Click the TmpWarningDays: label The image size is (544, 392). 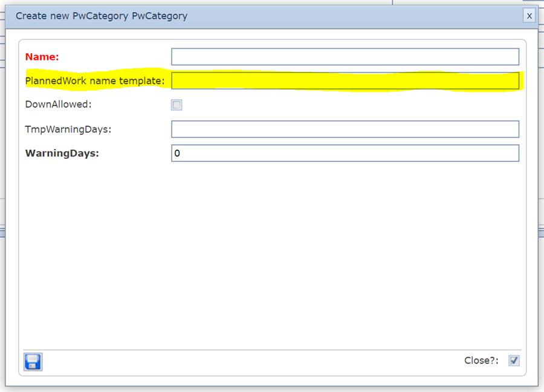[x=68, y=129]
